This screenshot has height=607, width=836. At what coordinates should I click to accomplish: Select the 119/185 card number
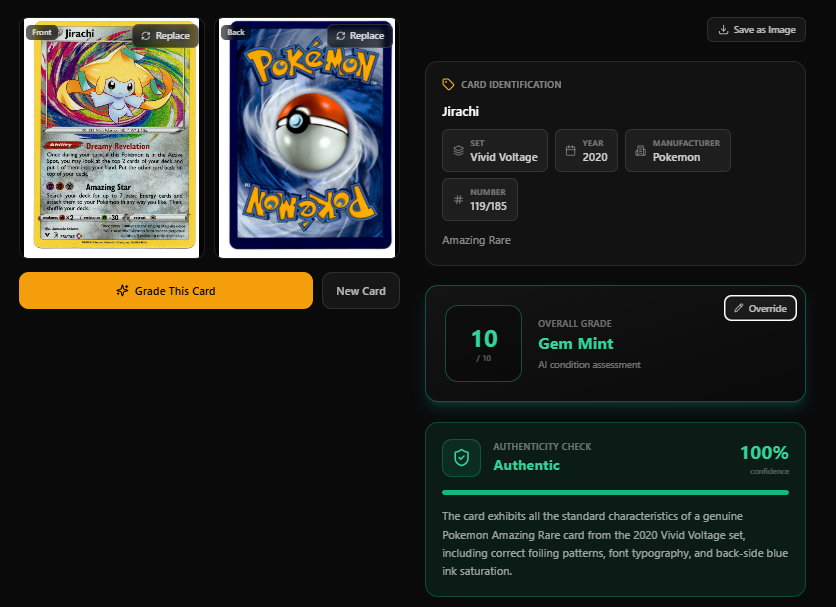(x=488, y=206)
